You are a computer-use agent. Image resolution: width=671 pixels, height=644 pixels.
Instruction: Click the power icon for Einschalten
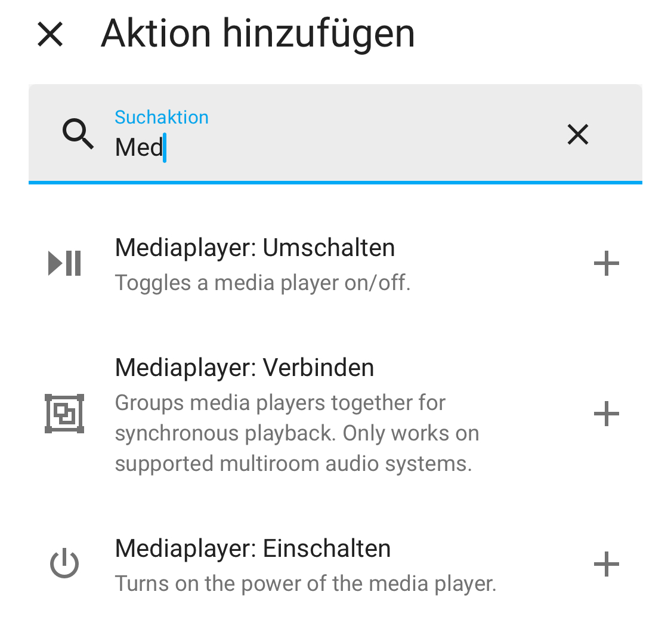point(64,564)
